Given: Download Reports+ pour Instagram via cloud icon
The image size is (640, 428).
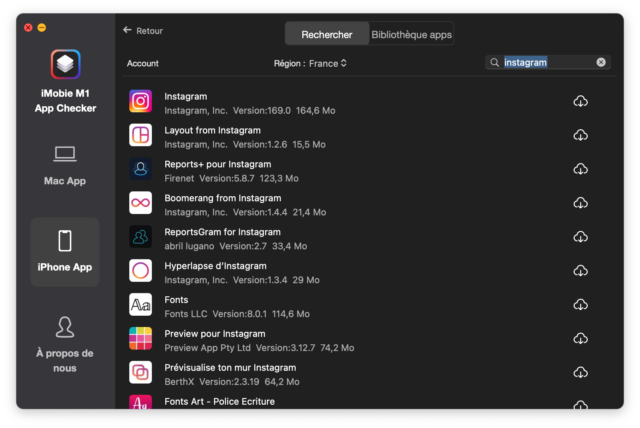Looking at the screenshot, I should coord(580,169).
